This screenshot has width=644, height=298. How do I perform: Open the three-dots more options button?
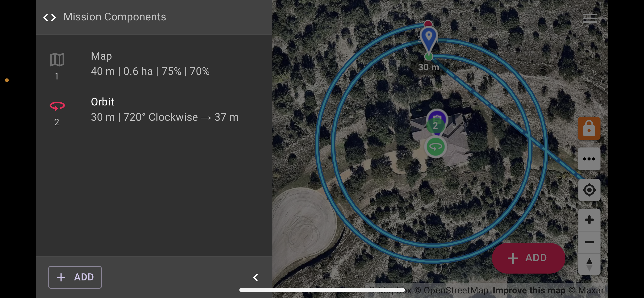tap(589, 159)
